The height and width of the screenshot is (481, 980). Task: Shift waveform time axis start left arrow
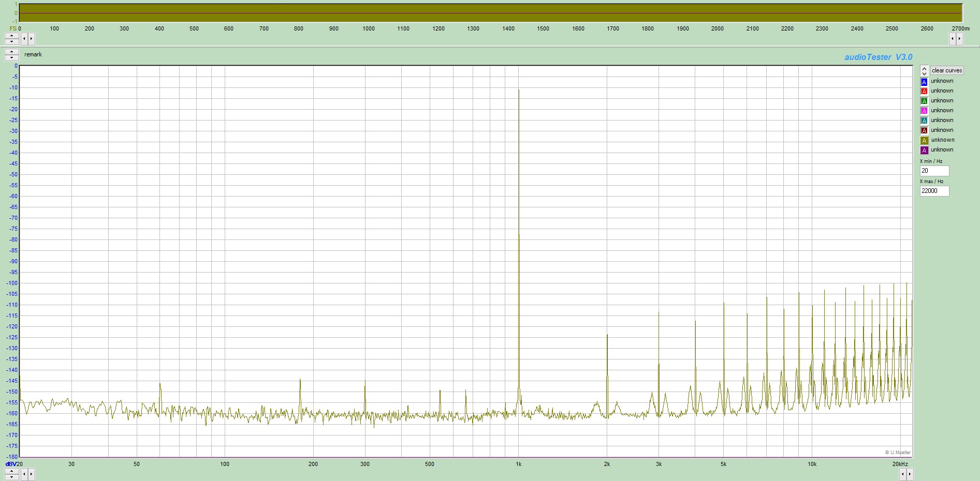point(24,38)
